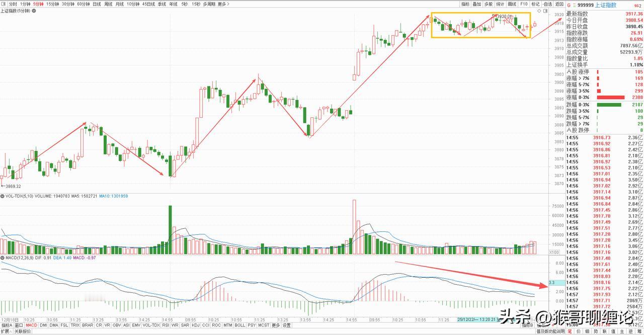644x335 pixels.
Task: Select the DMI indicator tab
Action: coord(43,325)
